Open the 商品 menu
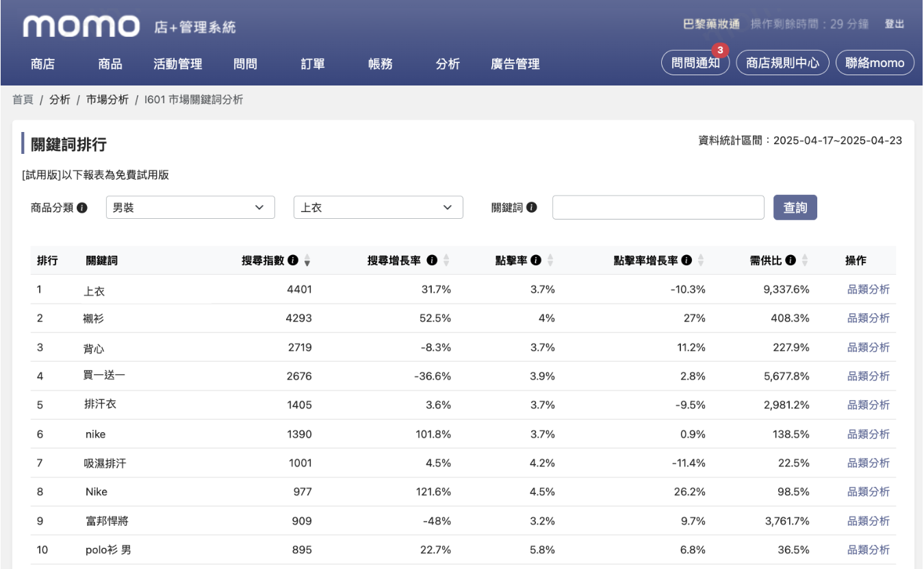924x569 pixels. tap(110, 64)
